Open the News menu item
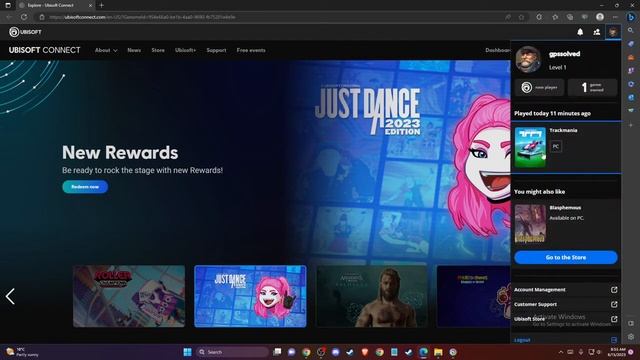 (134, 50)
